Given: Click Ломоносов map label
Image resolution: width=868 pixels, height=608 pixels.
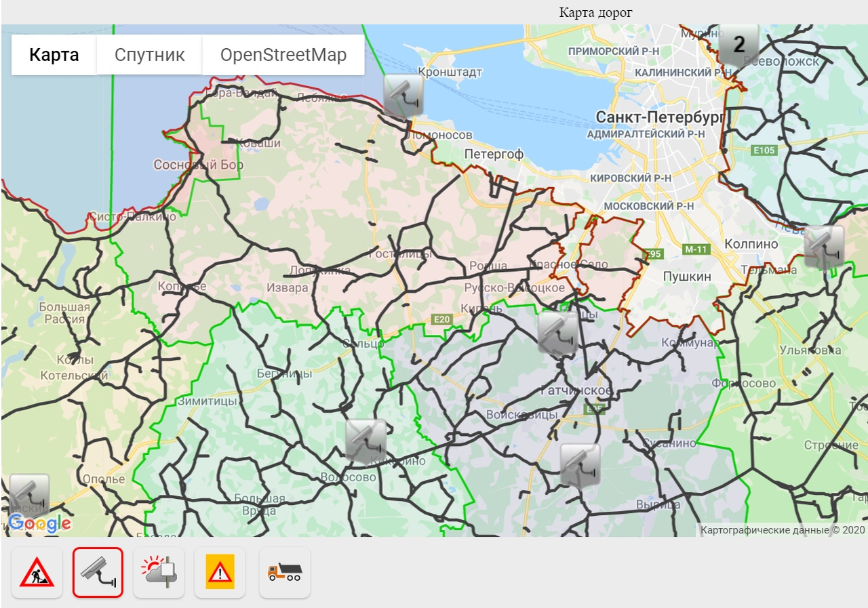Looking at the screenshot, I should (x=439, y=135).
